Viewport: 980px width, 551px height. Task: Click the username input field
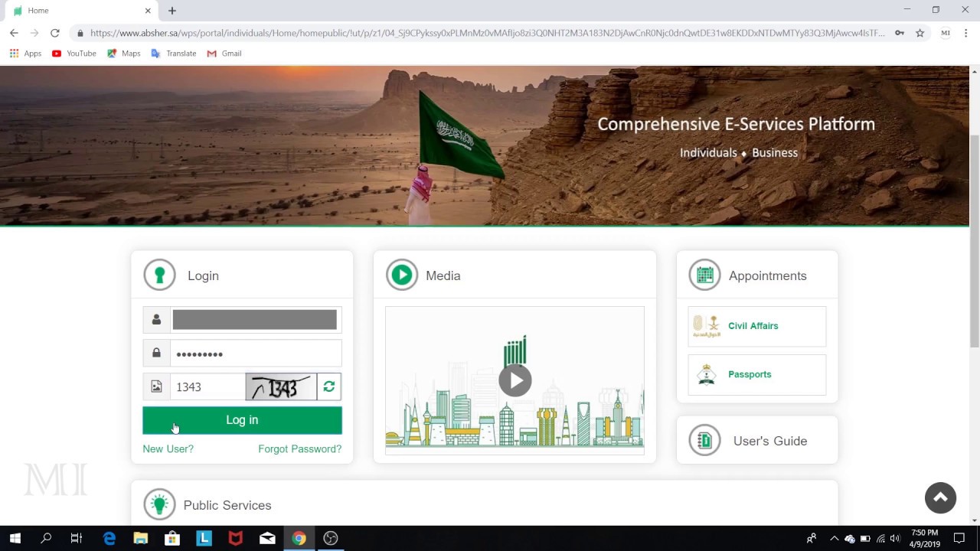[x=254, y=320]
